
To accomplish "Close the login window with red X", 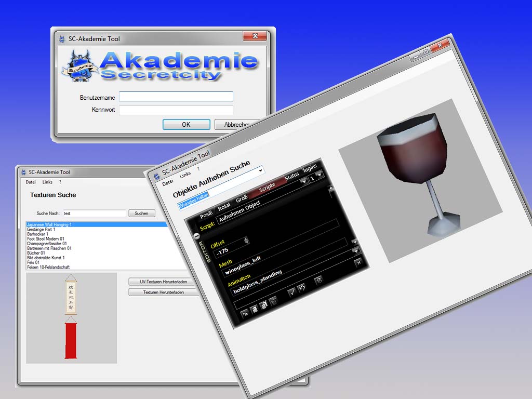I will pyautogui.click(x=255, y=36).
